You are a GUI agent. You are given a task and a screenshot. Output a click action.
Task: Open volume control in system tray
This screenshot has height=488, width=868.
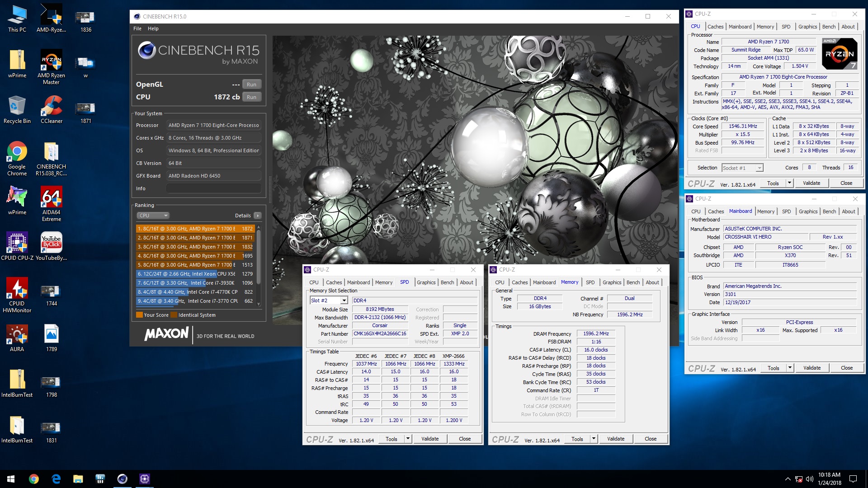click(809, 479)
